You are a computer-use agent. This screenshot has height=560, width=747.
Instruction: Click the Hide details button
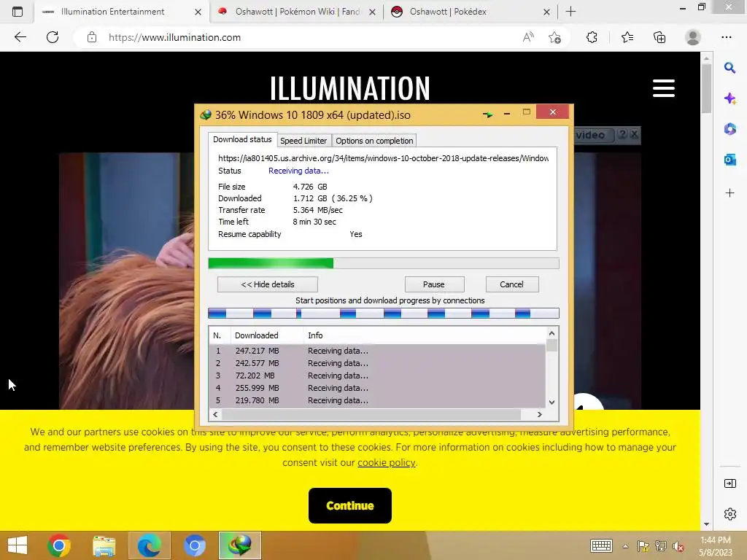[267, 284]
